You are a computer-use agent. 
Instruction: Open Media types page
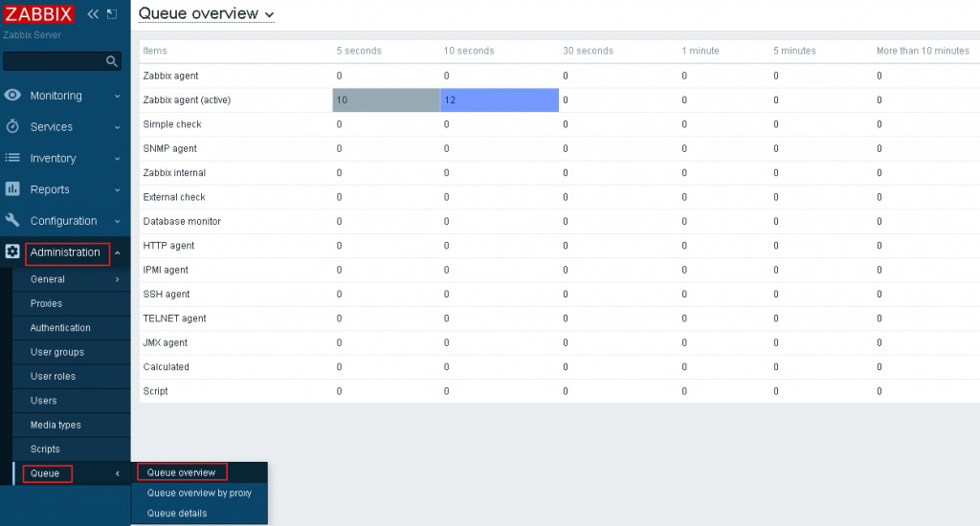point(56,425)
